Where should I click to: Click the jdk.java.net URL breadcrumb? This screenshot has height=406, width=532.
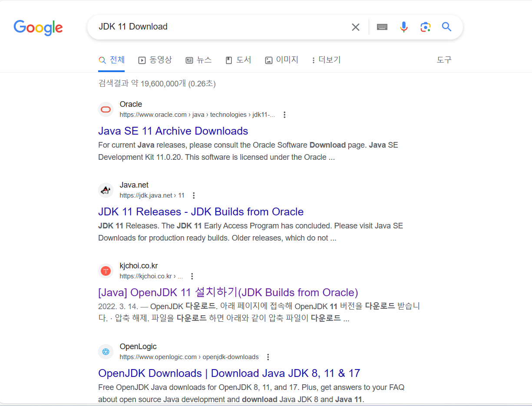point(152,195)
